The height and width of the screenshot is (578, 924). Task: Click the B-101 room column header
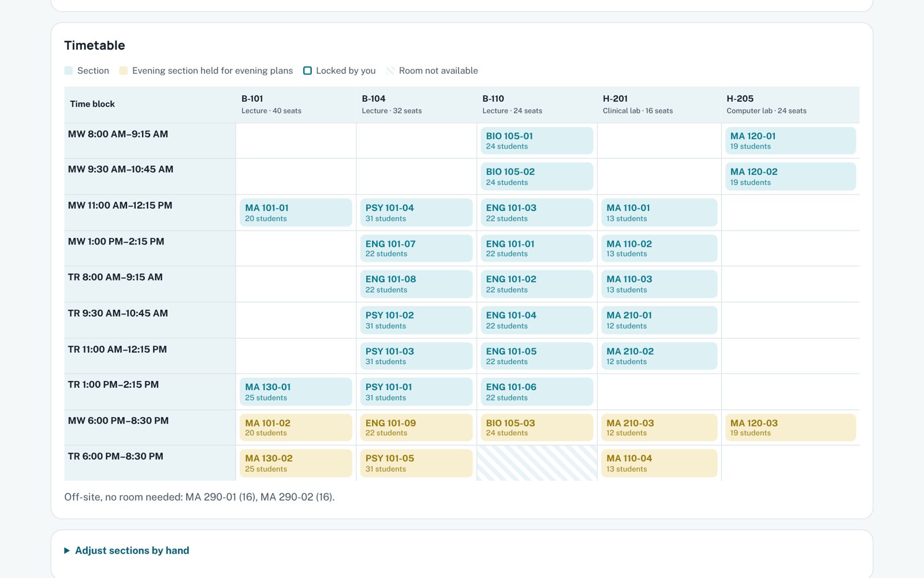296,105
